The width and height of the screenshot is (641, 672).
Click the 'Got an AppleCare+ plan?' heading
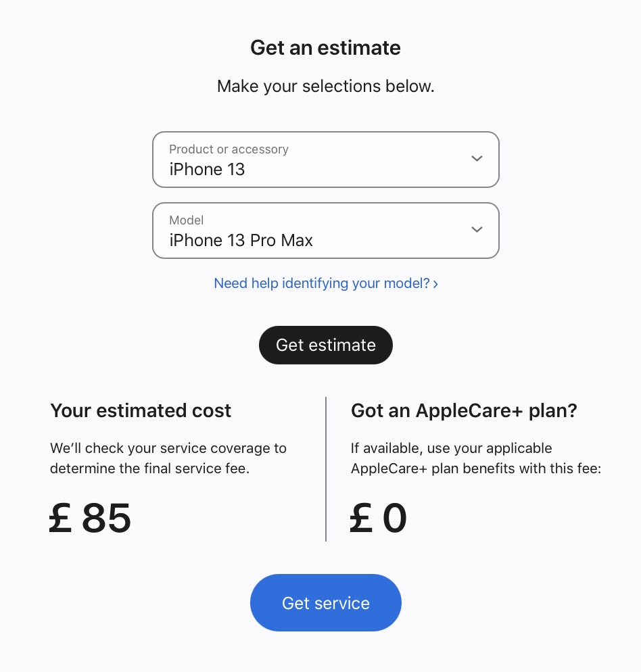[x=464, y=410]
